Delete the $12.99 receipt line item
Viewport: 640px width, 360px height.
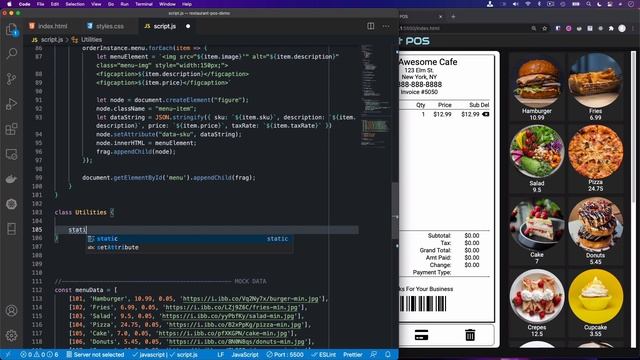pos(486,114)
